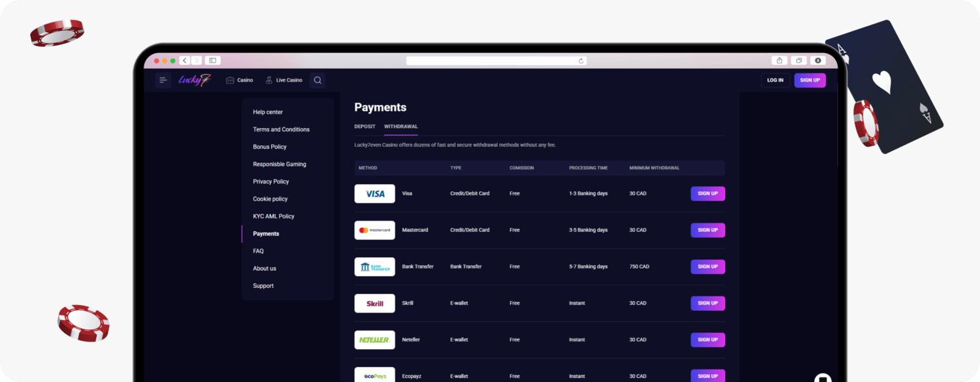Click the browser downloads icon
Viewport: 980px width, 382px height.
[818, 61]
